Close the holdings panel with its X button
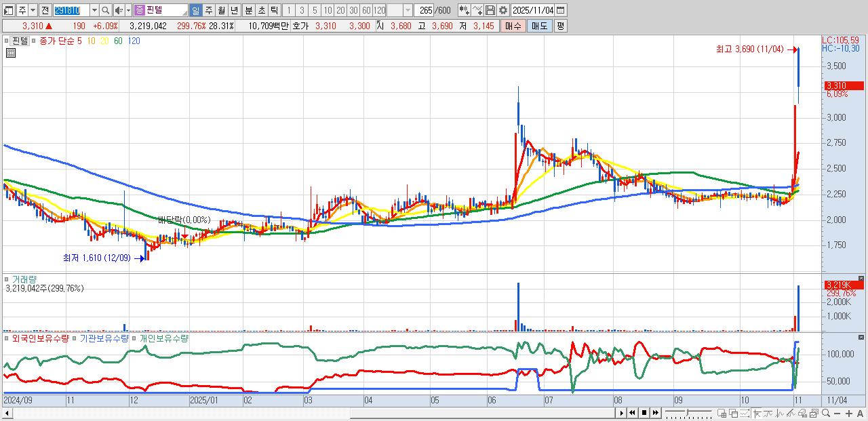Screen dimensions: 868x421 [x=861, y=336]
